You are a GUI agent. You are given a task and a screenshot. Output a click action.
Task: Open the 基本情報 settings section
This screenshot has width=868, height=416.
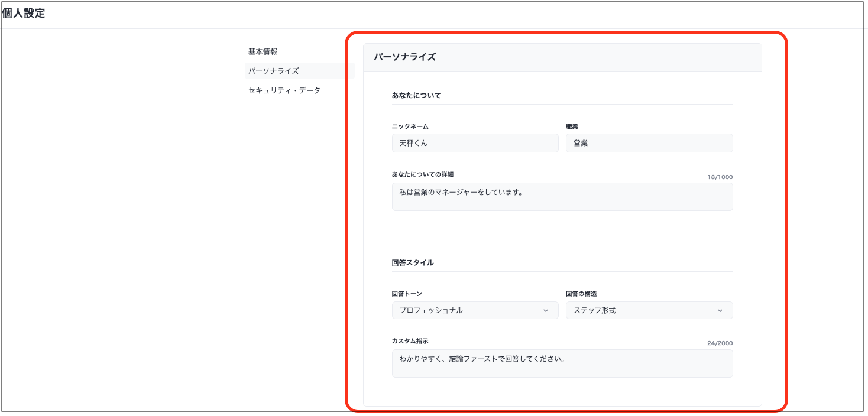click(x=263, y=52)
